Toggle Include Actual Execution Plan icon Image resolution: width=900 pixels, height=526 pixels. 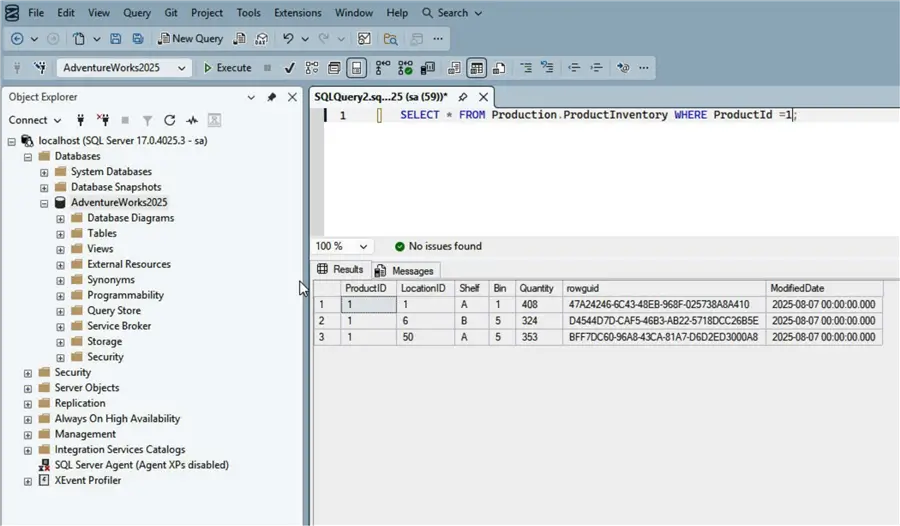(383, 68)
